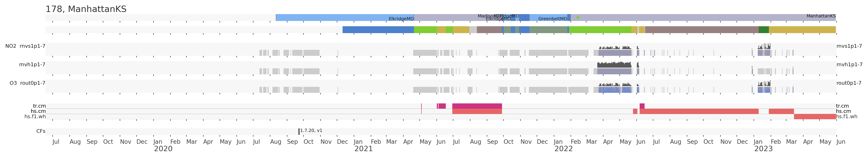Click the GreenbeltMD location label
The width and height of the screenshot is (868, 158).
point(553,19)
